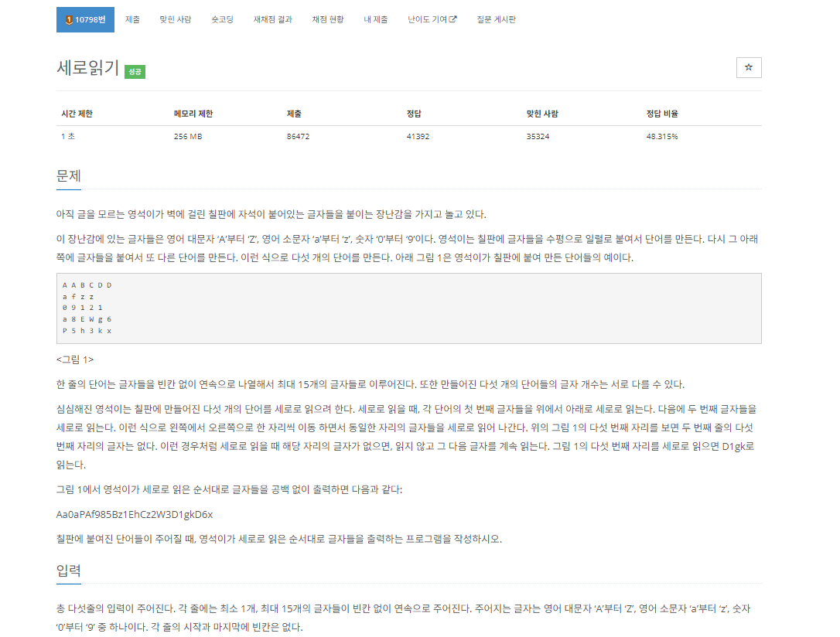Open the 재채점 결과 tab
Image resolution: width=840 pixels, height=637 pixels.
pos(273,20)
